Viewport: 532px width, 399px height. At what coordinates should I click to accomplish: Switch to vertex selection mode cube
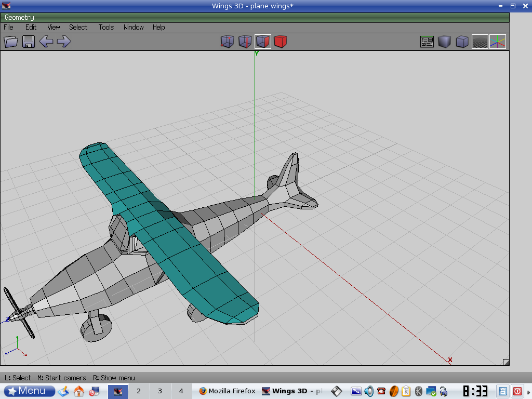click(227, 42)
